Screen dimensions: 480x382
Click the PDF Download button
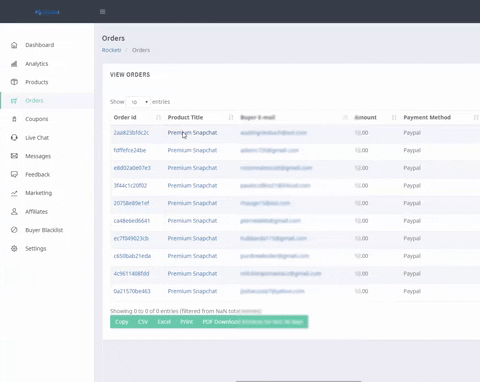click(x=253, y=322)
